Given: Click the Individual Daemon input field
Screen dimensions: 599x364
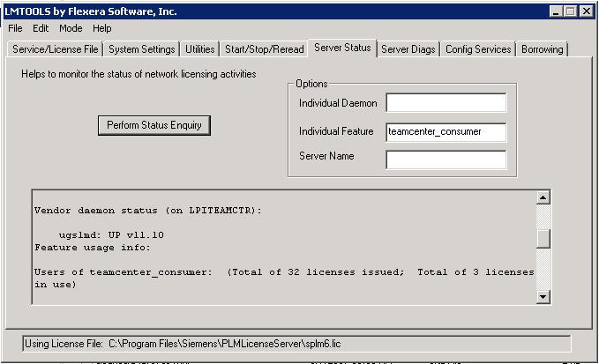Looking at the screenshot, I should tap(446, 102).
